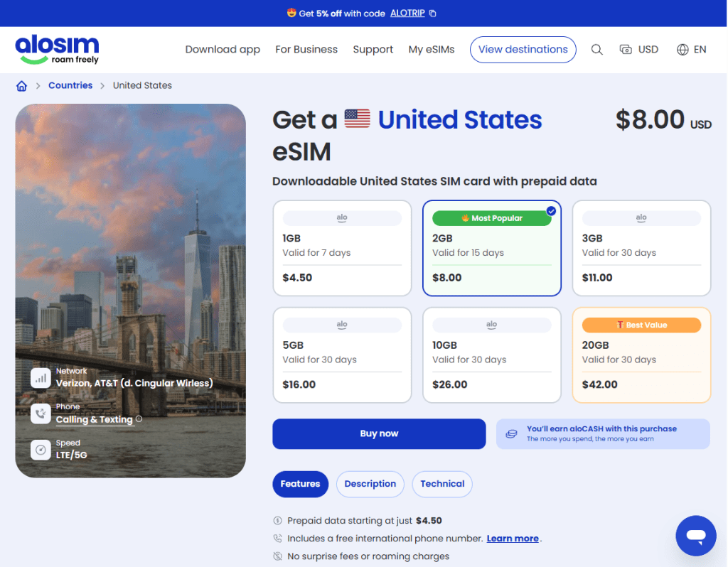Image resolution: width=728 pixels, height=567 pixels.
Task: Switch to the Description tab
Action: 370,484
